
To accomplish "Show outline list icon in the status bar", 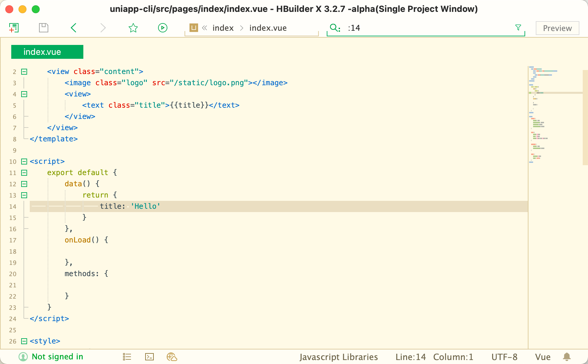I will (x=127, y=357).
